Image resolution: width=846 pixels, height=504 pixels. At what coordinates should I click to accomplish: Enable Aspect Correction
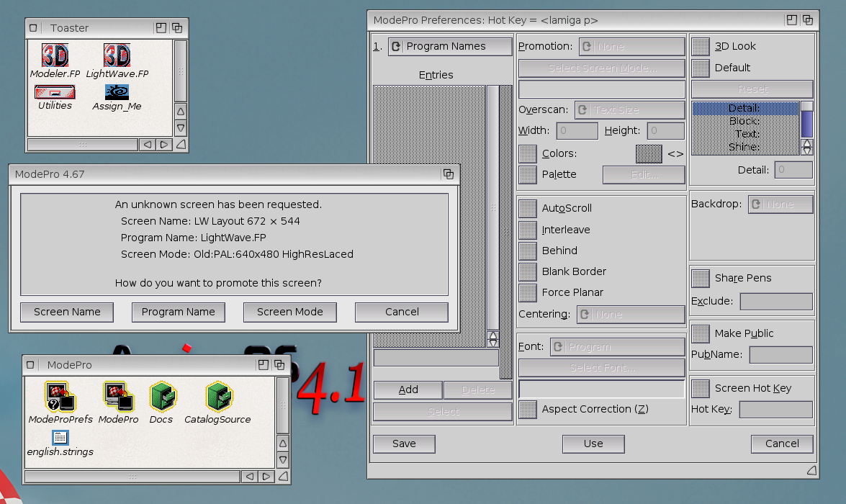click(x=528, y=410)
